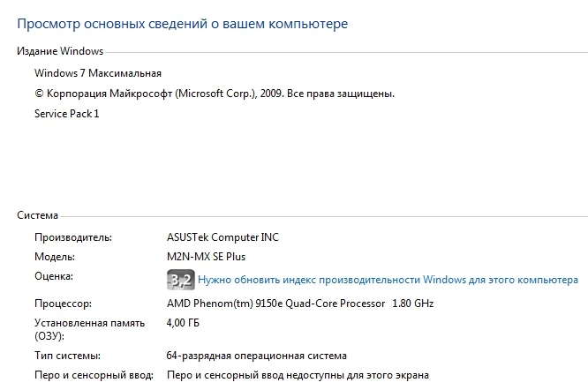588x390 pixels.
Task: Click the Microsoft Corp. 2009 copyright line
Action: pyautogui.click(x=214, y=94)
